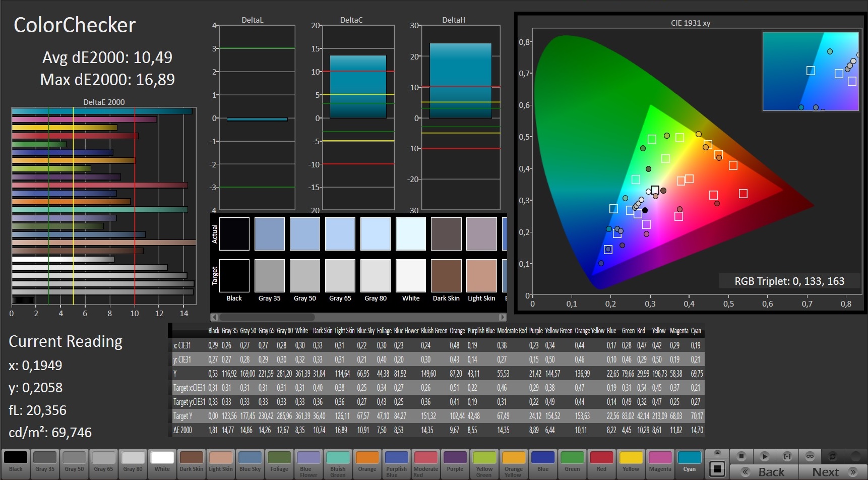Click the zoomed inset in CIE 1931 chart
868x480 pixels.
[811, 71]
